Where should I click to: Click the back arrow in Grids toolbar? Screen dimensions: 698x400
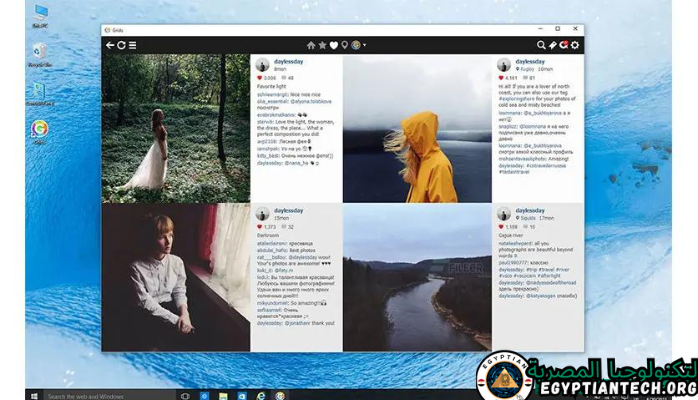110,45
